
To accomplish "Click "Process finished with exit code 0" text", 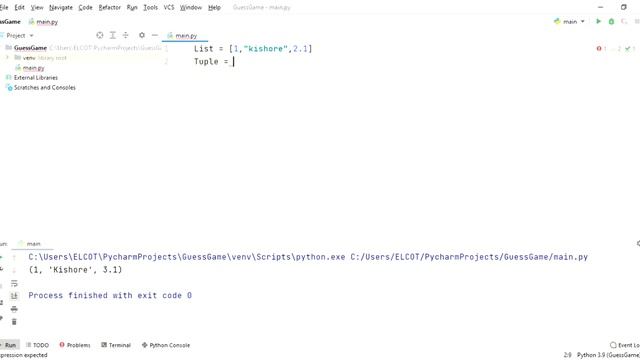I will (110, 296).
